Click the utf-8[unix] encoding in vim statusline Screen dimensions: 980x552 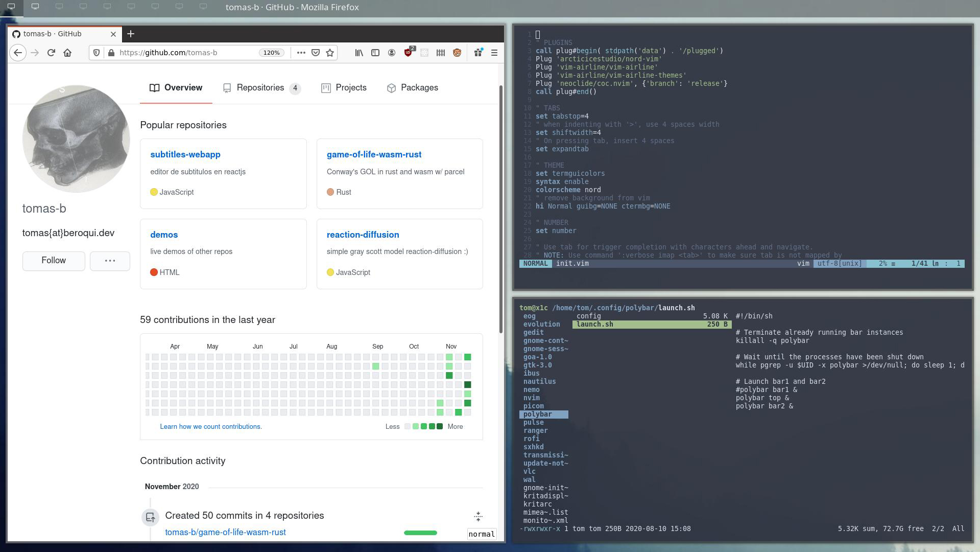coord(840,264)
